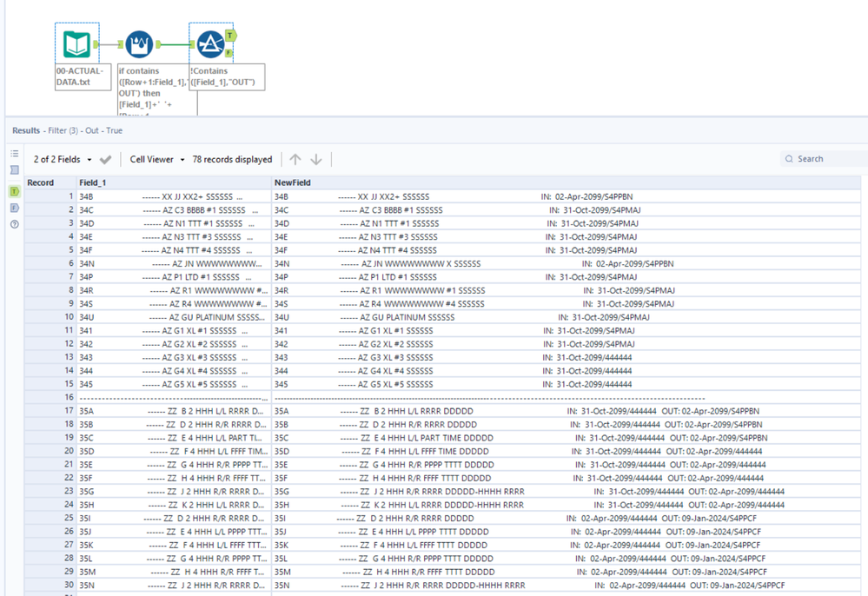Show the True output results in sidebar

pos(15,191)
